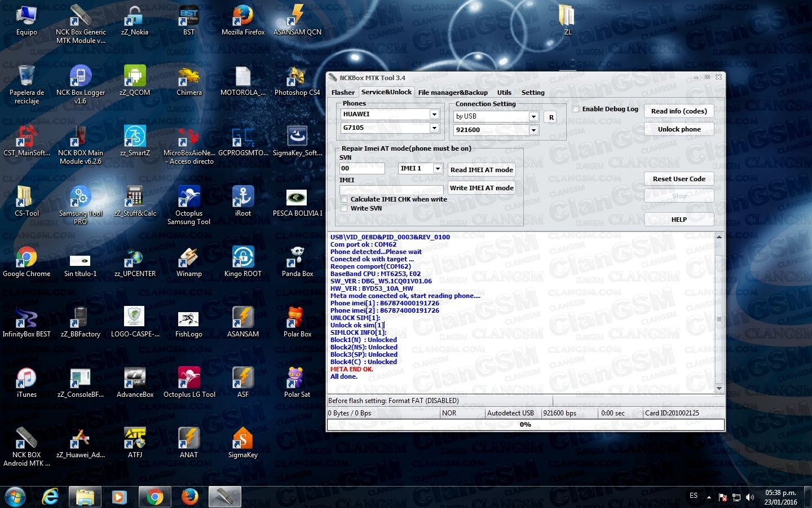Open the File manager&Backup tab
This screenshot has width=812, height=508.
(453, 93)
